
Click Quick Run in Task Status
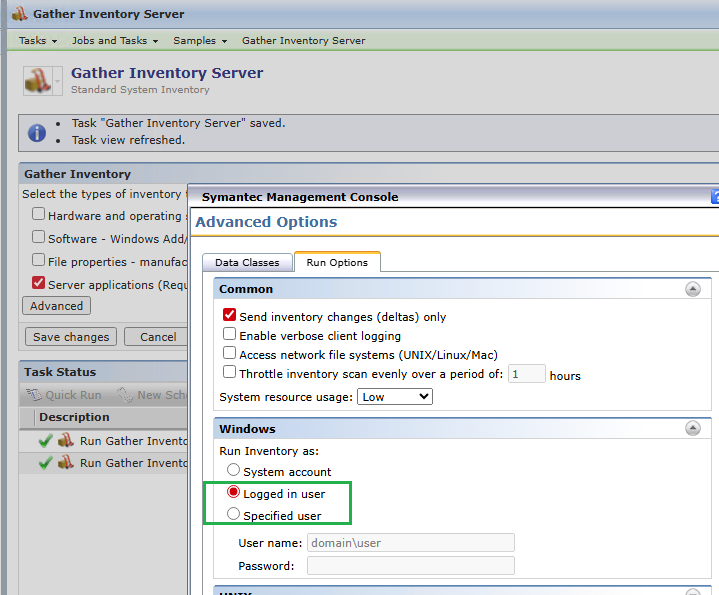tap(64, 395)
